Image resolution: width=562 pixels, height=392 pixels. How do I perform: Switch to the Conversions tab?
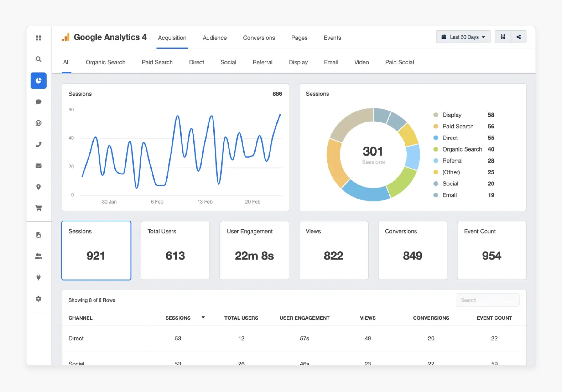[x=259, y=38]
